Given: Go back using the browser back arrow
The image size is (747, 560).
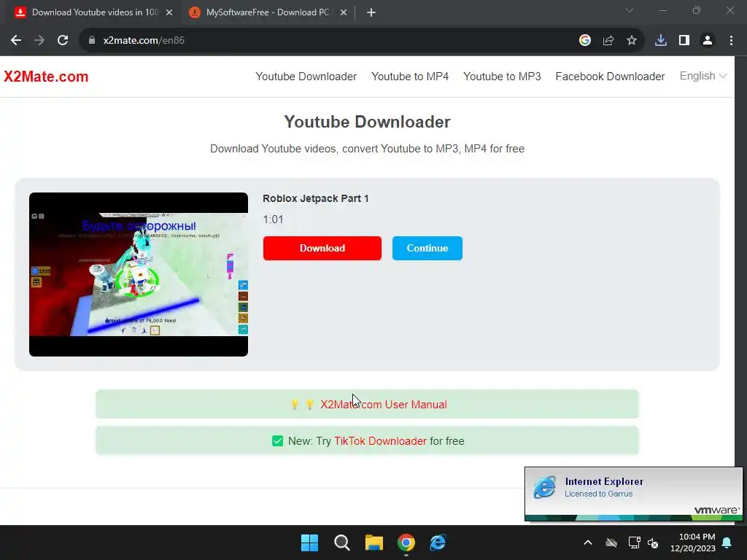Looking at the screenshot, I should 16,41.
